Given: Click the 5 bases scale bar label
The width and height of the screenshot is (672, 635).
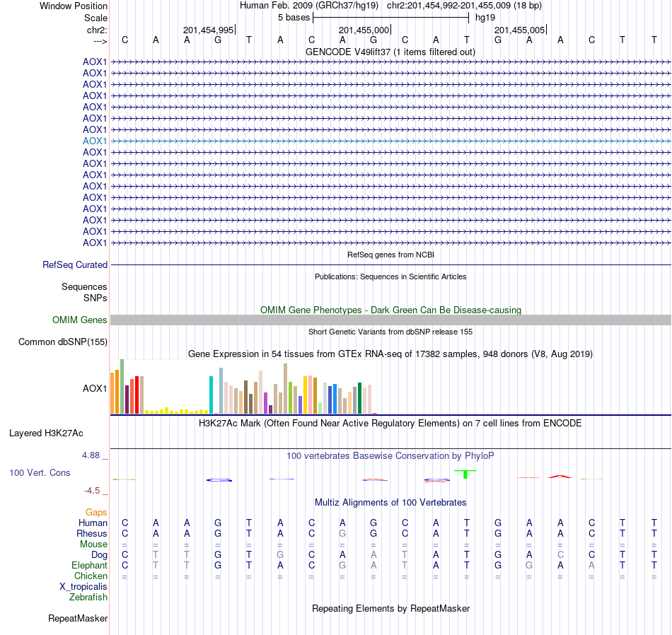Looking at the screenshot, I should pyautogui.click(x=294, y=18).
